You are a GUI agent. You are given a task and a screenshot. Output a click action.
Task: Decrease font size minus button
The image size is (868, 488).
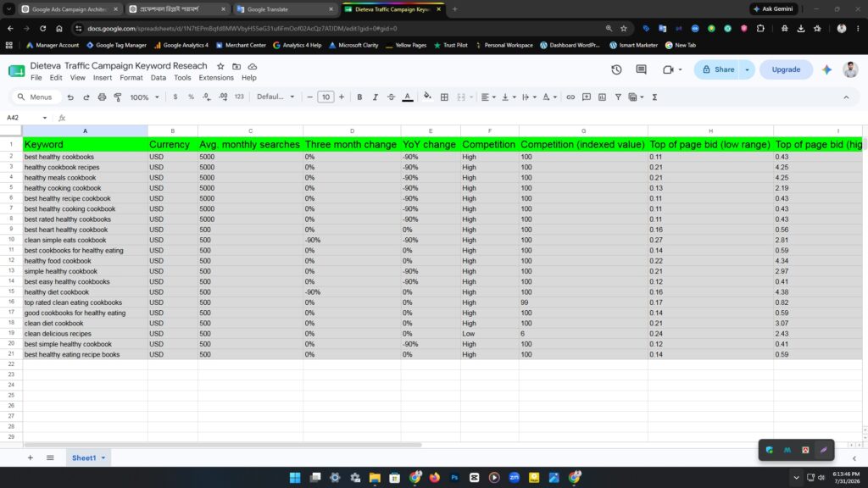coord(310,97)
